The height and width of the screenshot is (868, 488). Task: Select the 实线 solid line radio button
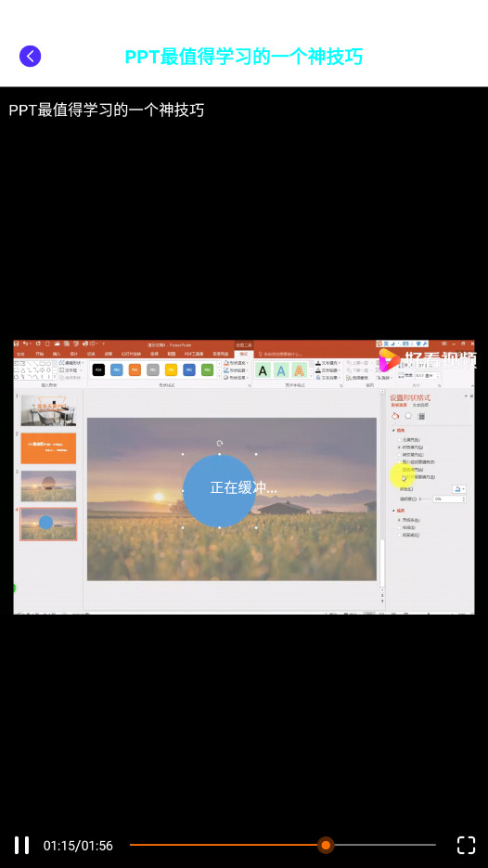(399, 527)
